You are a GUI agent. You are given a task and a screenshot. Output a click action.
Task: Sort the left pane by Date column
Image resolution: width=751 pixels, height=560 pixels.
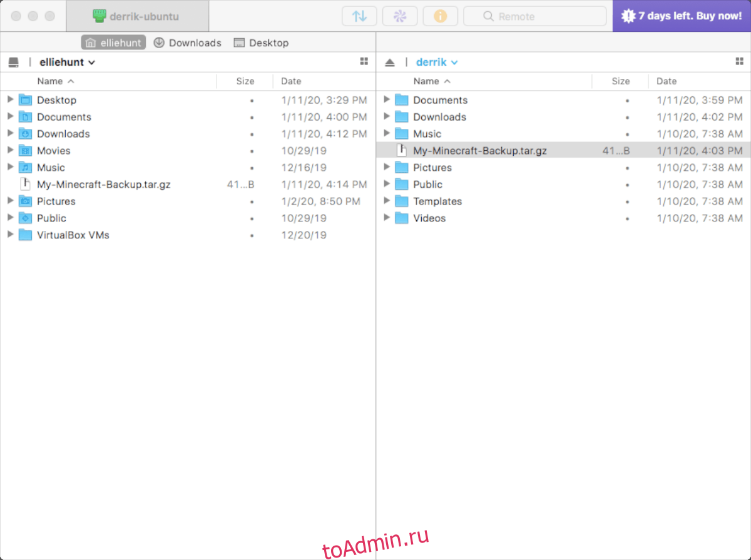[291, 81]
